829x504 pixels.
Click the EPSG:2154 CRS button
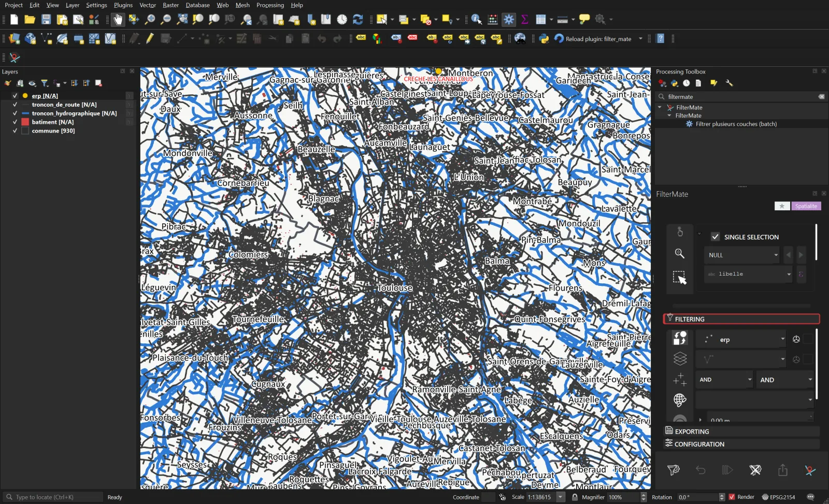click(x=778, y=497)
